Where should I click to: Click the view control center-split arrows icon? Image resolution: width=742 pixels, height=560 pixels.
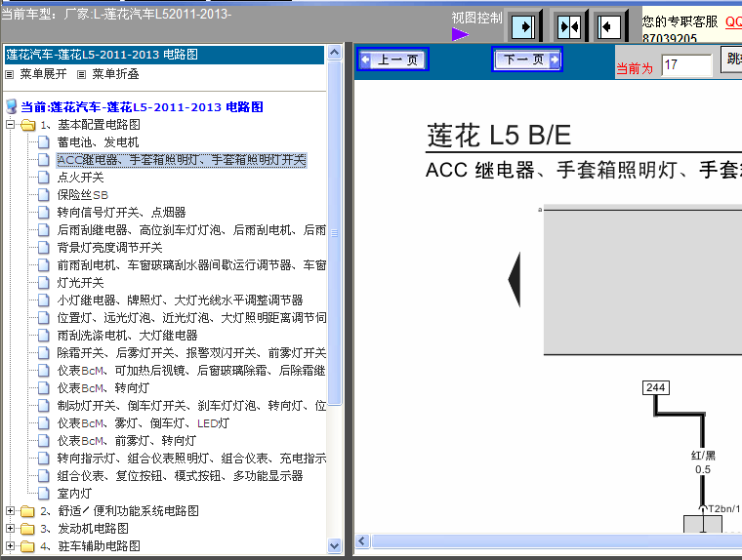click(569, 26)
